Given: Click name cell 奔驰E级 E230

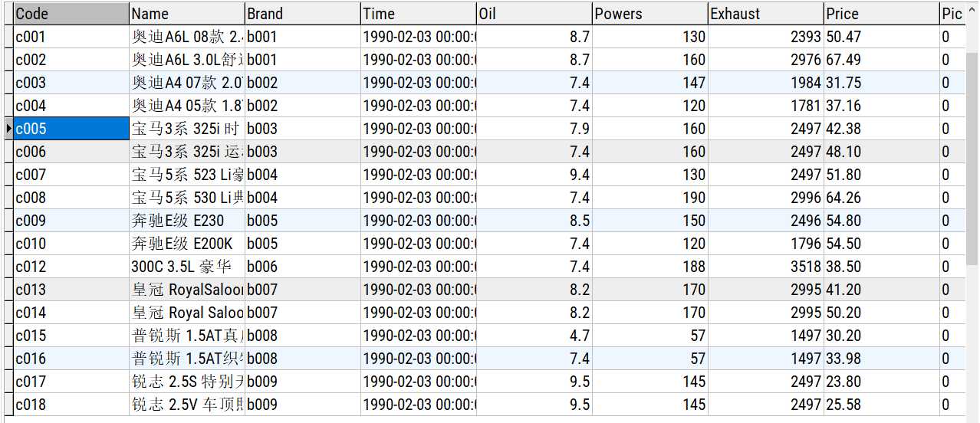Looking at the screenshot, I should (x=187, y=221).
